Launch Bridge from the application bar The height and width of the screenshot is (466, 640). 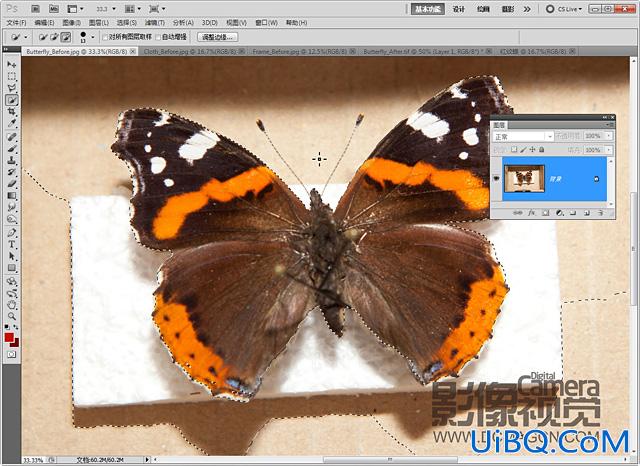pos(36,9)
